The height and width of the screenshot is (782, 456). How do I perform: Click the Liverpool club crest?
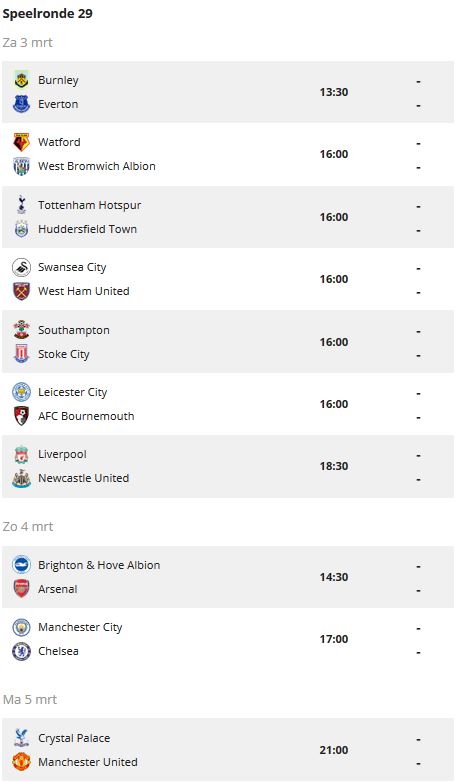[x=21, y=454]
